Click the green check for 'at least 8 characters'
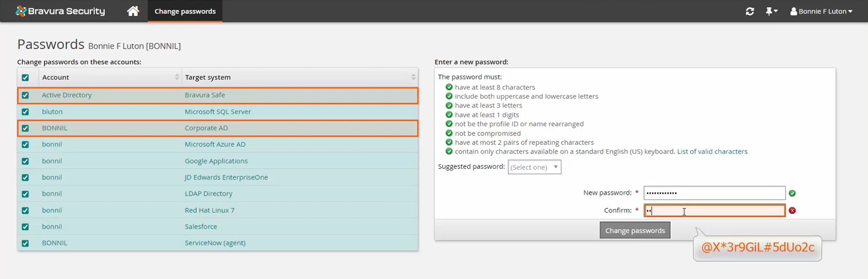Screen dimensions: 868x279 pyautogui.click(x=449, y=87)
